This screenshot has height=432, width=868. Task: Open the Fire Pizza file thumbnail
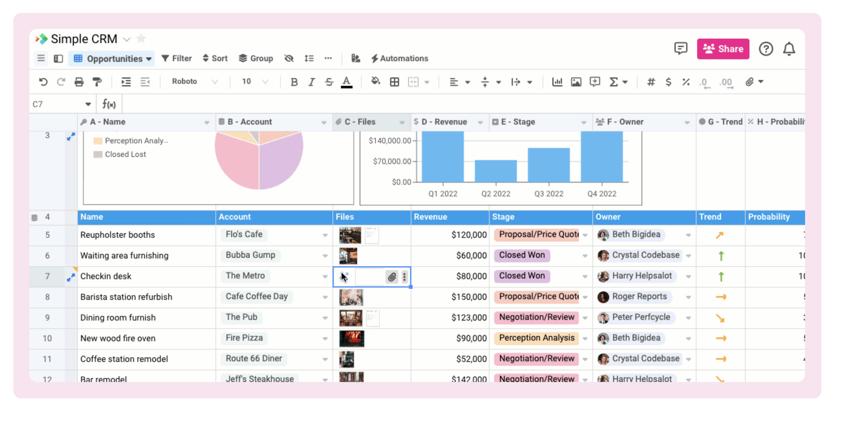[352, 339]
